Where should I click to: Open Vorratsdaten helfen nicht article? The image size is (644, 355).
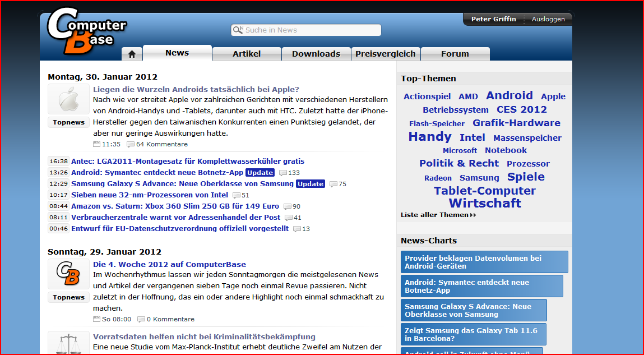point(204,337)
